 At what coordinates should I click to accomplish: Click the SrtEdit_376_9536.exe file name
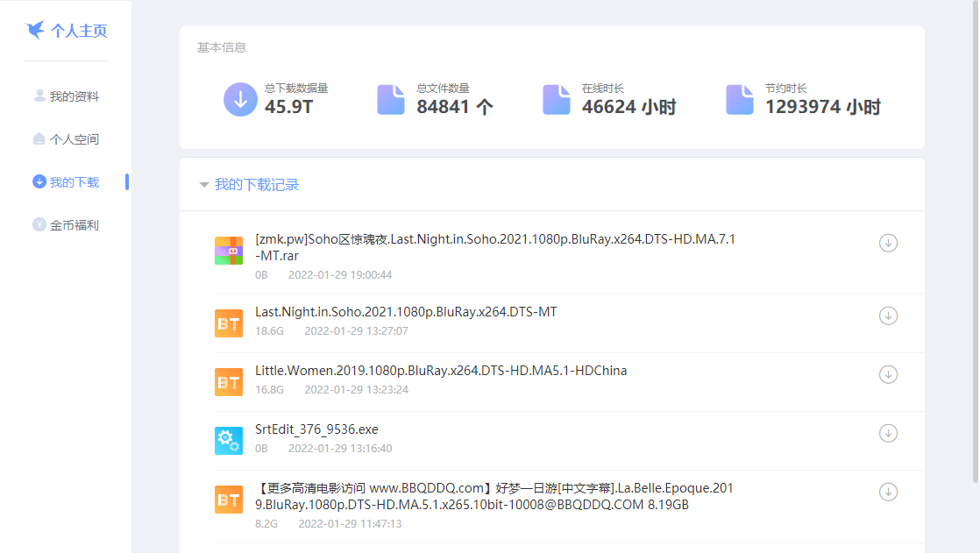pos(316,429)
